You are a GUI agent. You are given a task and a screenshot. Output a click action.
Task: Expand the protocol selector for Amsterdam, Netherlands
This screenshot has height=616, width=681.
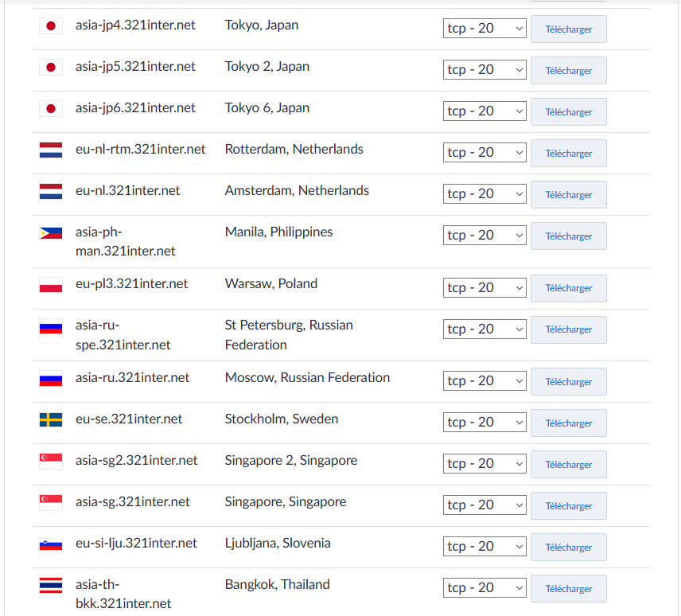484,194
